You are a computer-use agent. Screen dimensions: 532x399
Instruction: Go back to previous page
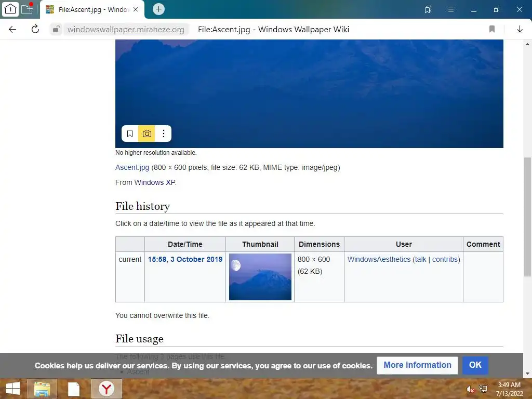(12, 30)
